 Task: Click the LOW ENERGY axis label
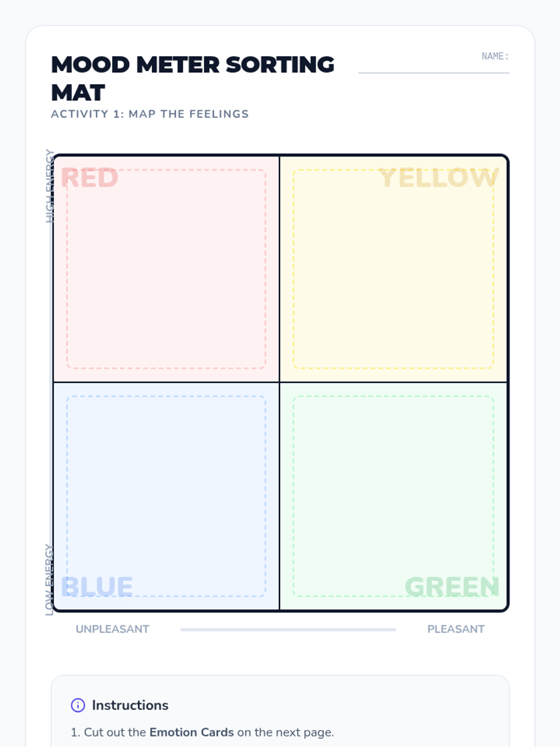[x=49, y=580]
